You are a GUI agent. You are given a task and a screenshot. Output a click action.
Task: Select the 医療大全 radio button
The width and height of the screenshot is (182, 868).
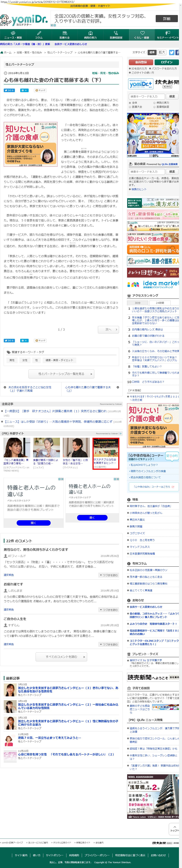[x=130, y=107]
